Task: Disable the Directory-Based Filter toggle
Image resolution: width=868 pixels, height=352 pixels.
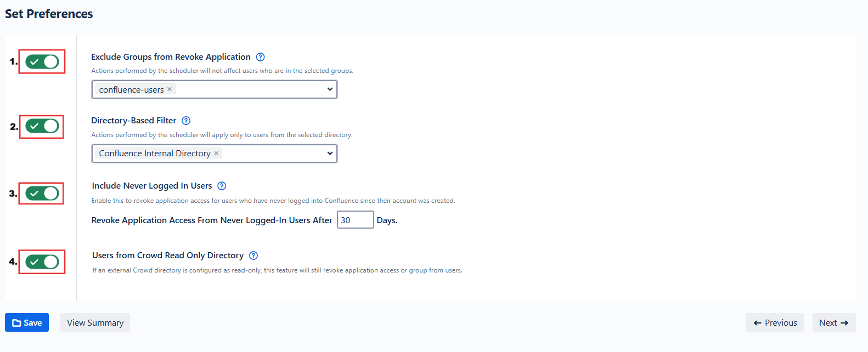Action: click(x=42, y=127)
